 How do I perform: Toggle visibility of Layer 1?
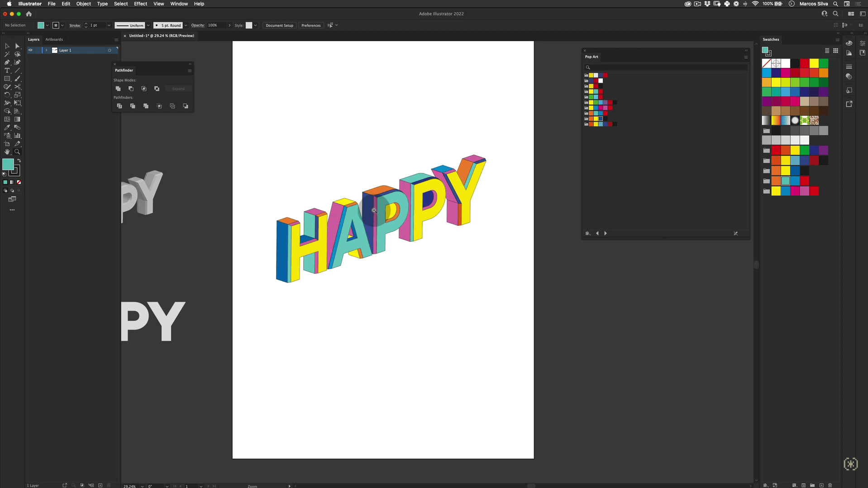30,50
